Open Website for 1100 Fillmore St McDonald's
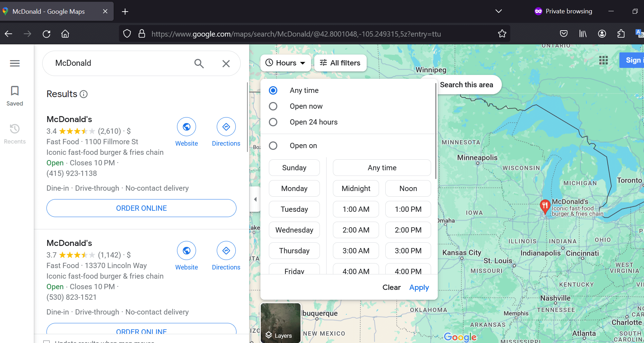The image size is (644, 343). click(x=187, y=132)
